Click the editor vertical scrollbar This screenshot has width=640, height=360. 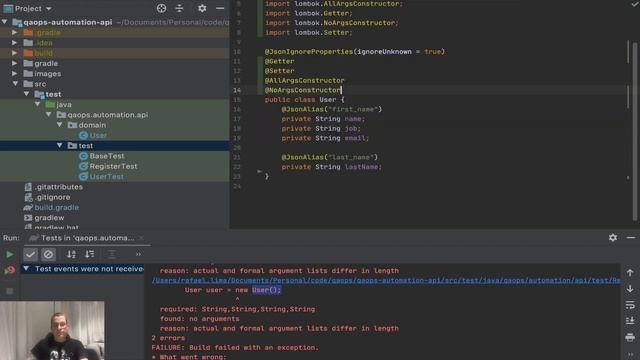point(635,131)
